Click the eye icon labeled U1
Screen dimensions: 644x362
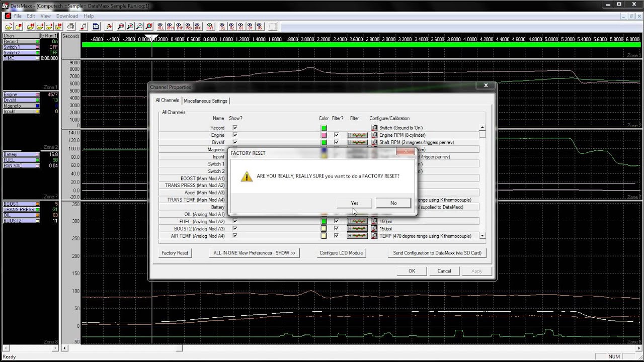tap(223, 26)
